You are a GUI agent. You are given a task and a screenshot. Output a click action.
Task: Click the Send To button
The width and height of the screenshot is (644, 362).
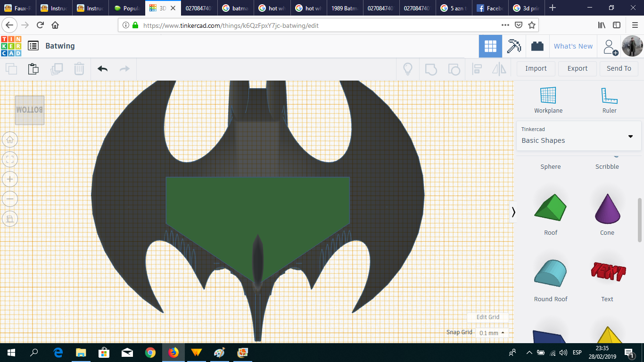[619, 69]
